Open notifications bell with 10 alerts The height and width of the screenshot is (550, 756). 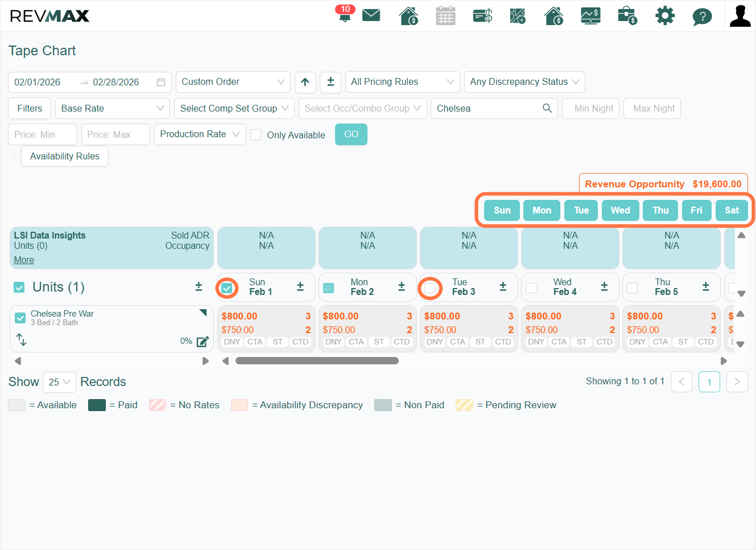(x=345, y=14)
